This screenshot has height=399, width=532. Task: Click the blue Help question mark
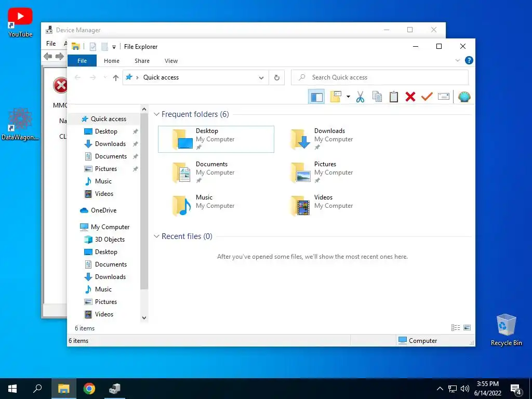469,60
